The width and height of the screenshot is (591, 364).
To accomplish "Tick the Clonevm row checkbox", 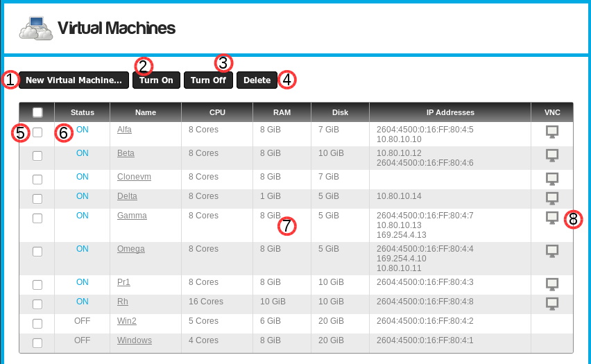I will (37, 180).
